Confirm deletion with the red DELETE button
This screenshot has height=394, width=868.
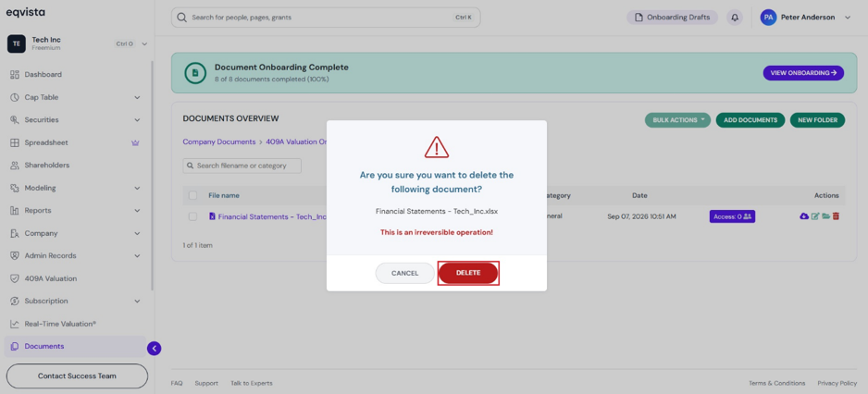468,274
